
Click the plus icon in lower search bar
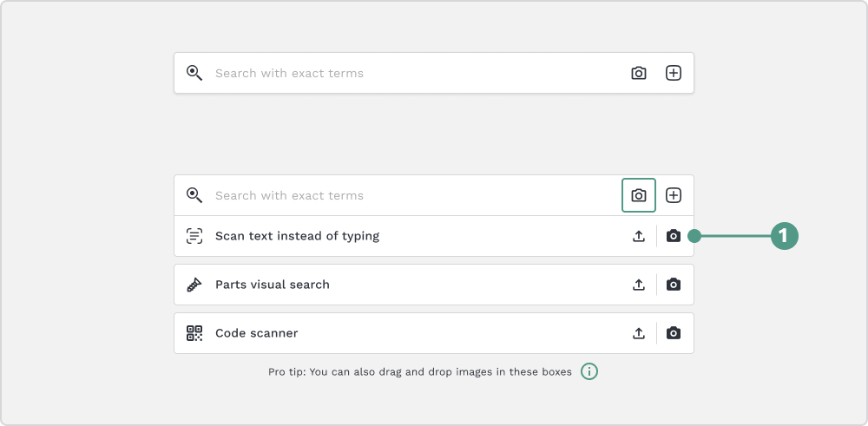pos(674,195)
